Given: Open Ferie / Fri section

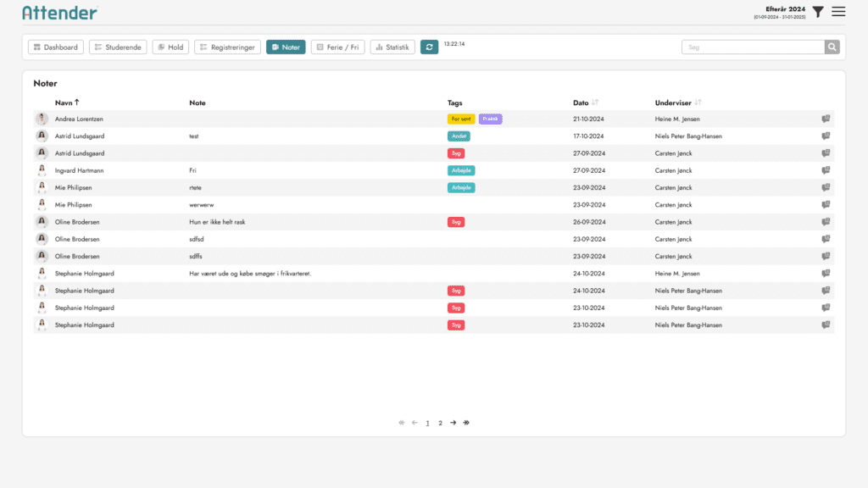Looking at the screenshot, I should tap(337, 47).
